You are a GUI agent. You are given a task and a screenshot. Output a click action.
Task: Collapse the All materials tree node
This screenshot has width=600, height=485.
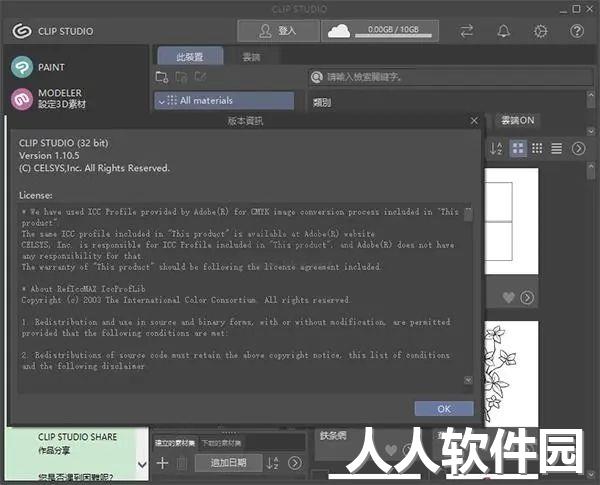[161, 101]
